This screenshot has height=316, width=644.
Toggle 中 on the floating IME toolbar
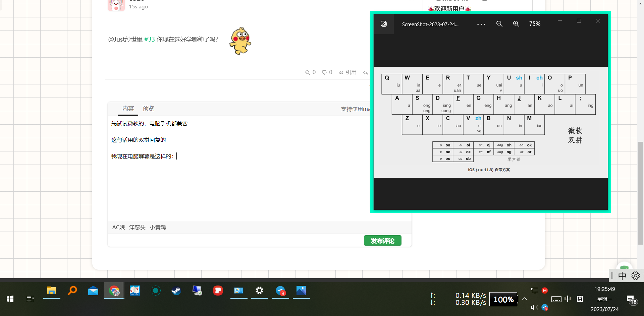coord(622,275)
